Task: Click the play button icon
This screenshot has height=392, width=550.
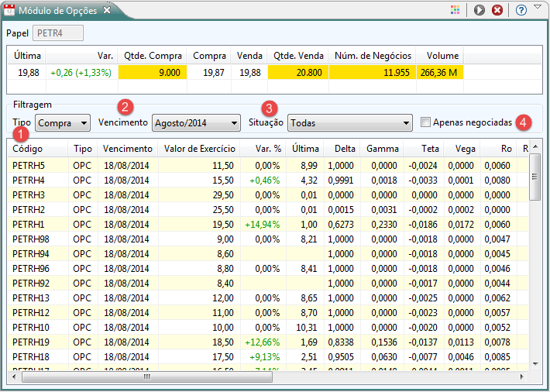Action: point(480,10)
